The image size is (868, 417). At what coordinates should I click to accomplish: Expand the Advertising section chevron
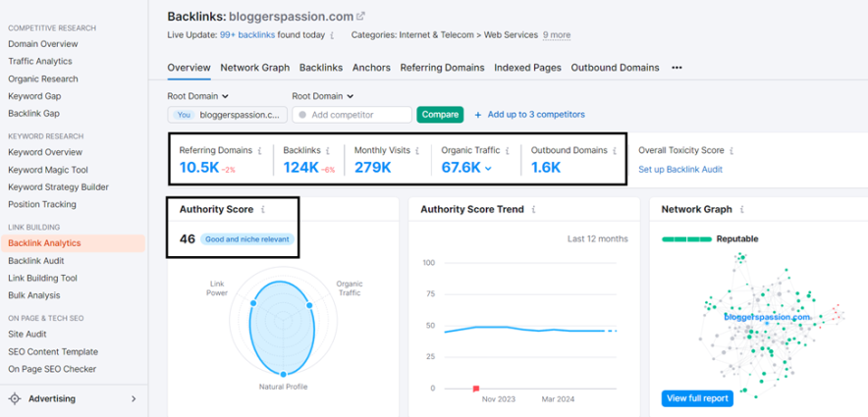coord(134,398)
